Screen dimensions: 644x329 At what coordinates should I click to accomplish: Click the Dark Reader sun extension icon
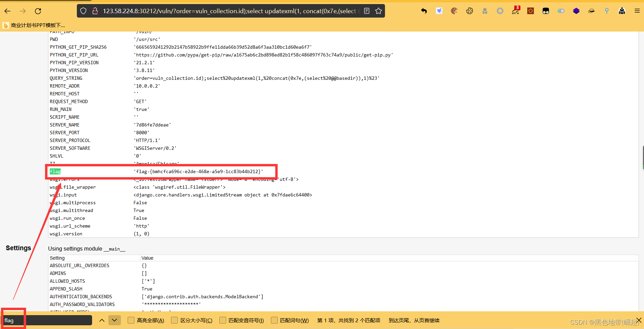point(530,10)
